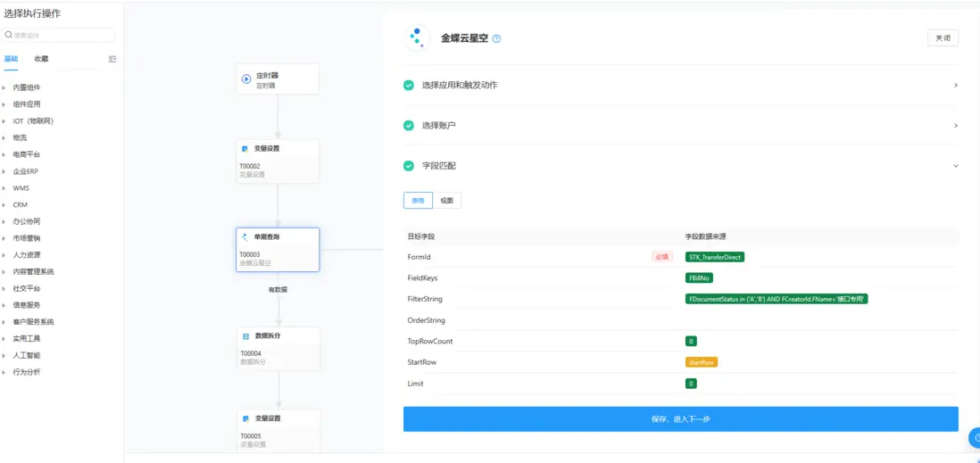Image resolution: width=980 pixels, height=463 pixels.
Task: Expand the 内置组件 category
Action: pyautogui.click(x=4, y=88)
